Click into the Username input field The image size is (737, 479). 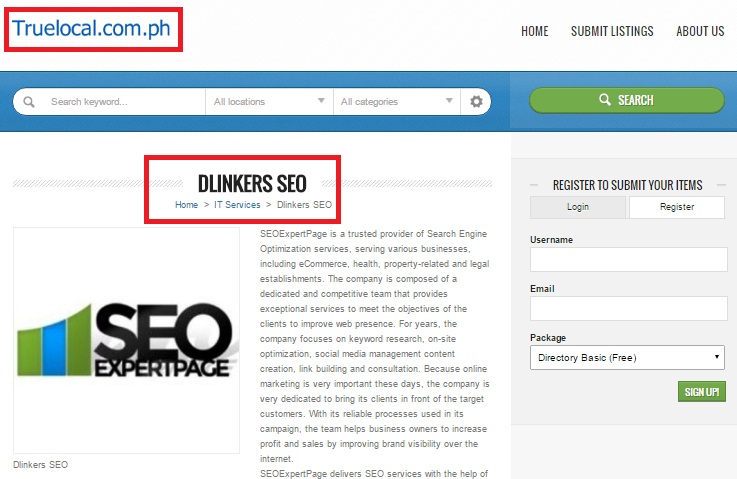coord(628,260)
